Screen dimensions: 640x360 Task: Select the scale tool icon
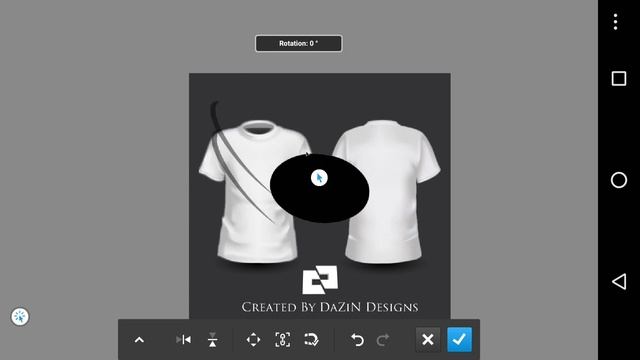(x=282, y=340)
